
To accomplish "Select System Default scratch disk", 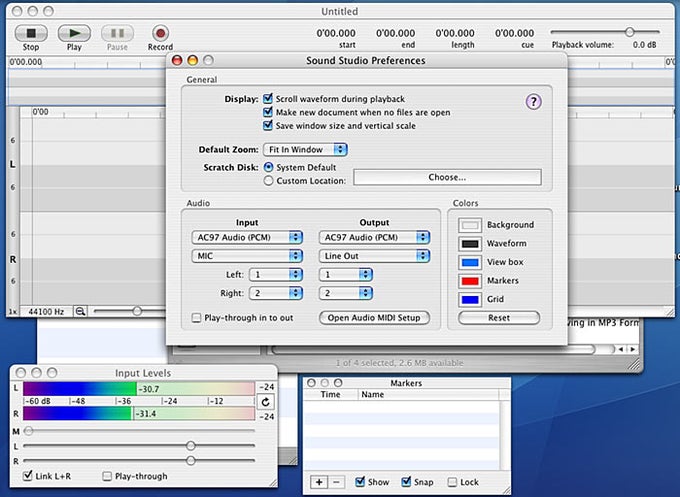I will coord(268,167).
